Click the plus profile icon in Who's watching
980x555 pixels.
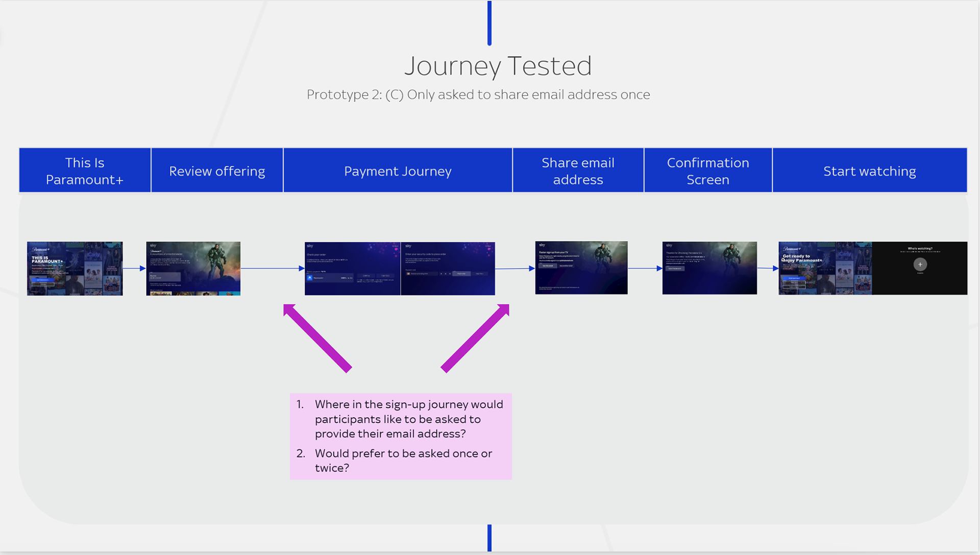click(920, 264)
